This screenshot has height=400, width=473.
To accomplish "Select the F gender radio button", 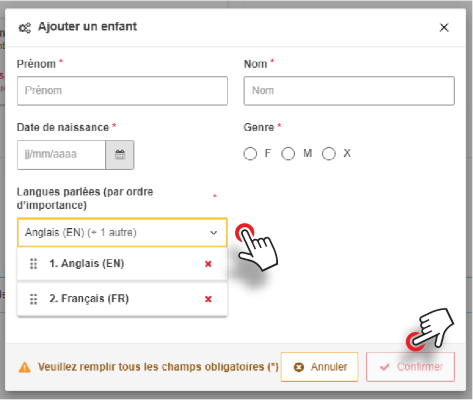I will (250, 154).
